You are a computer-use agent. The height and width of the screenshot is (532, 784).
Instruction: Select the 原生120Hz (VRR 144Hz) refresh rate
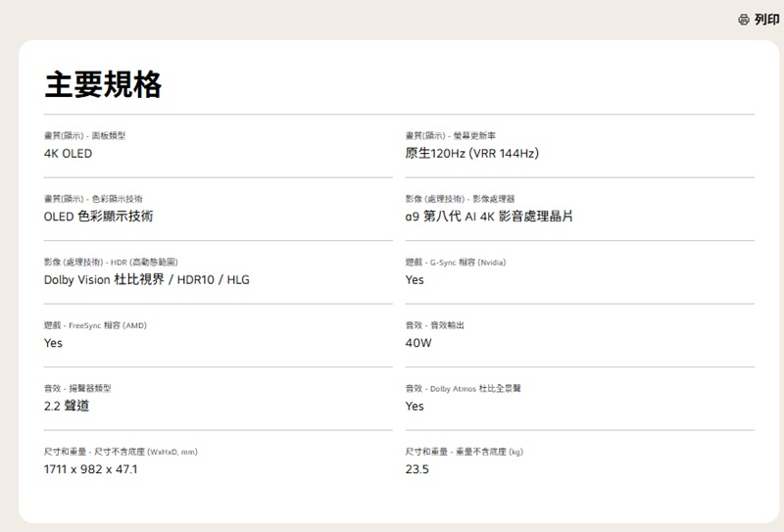[x=471, y=154]
